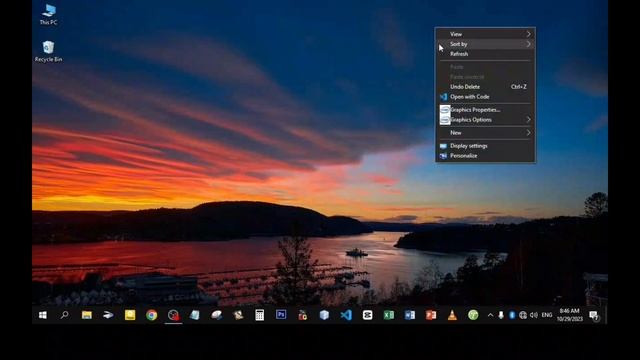Open network globe tray icon
The height and width of the screenshot is (360, 640).
pos(523,315)
